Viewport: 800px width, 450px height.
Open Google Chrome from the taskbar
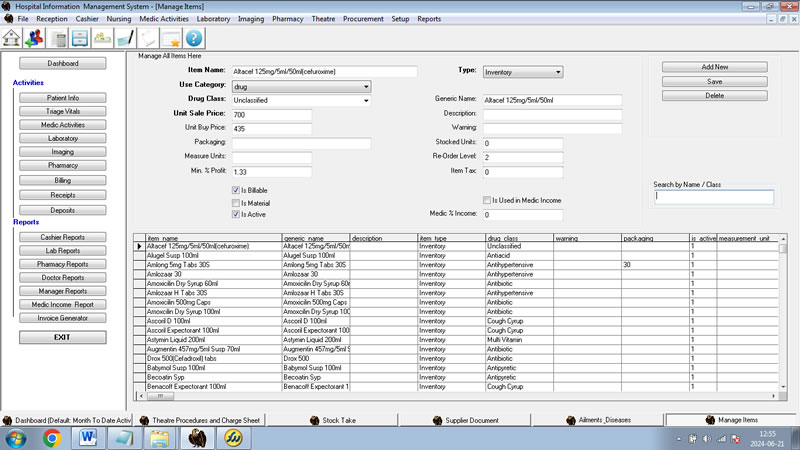[52, 437]
